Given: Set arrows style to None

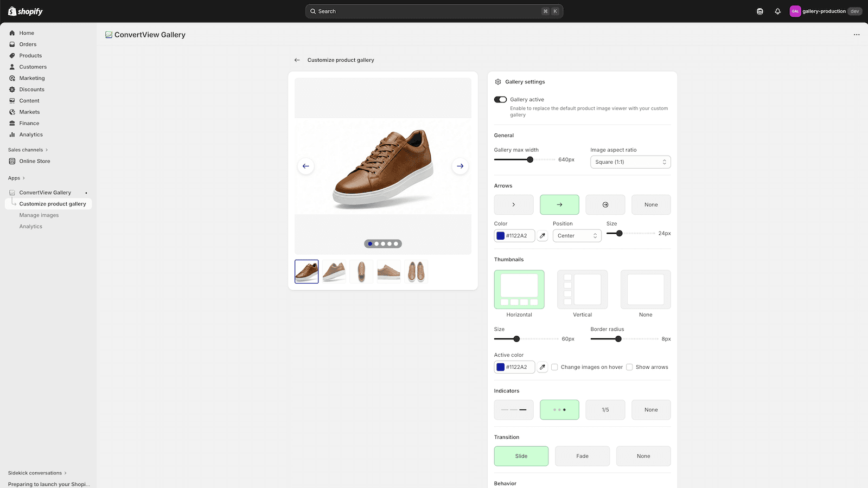Looking at the screenshot, I should click(x=651, y=204).
